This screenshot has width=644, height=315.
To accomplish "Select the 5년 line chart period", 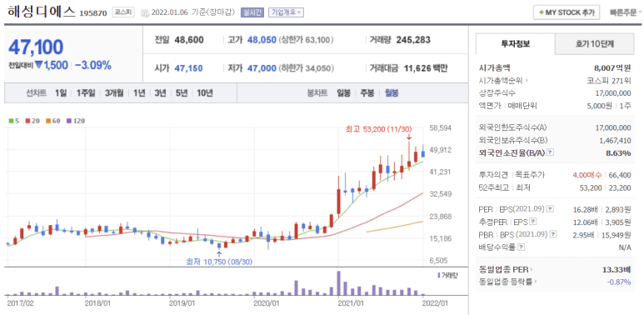I will [182, 92].
